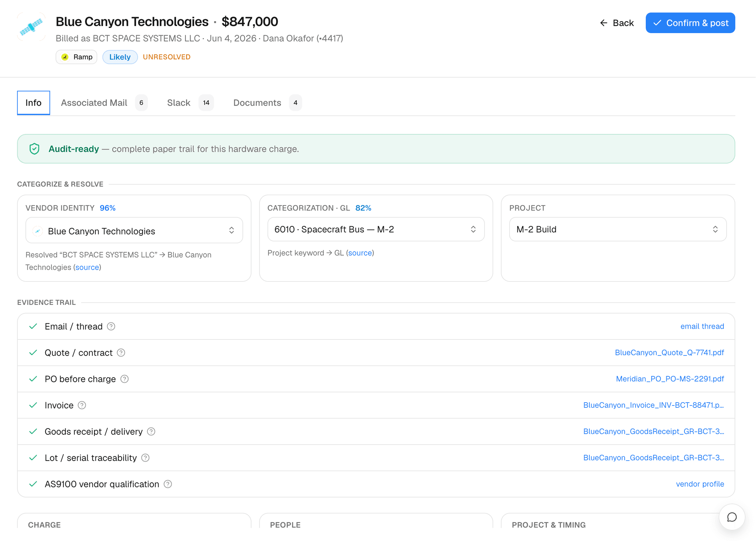
Task: Open the vendor identity source link
Action: pos(87,267)
